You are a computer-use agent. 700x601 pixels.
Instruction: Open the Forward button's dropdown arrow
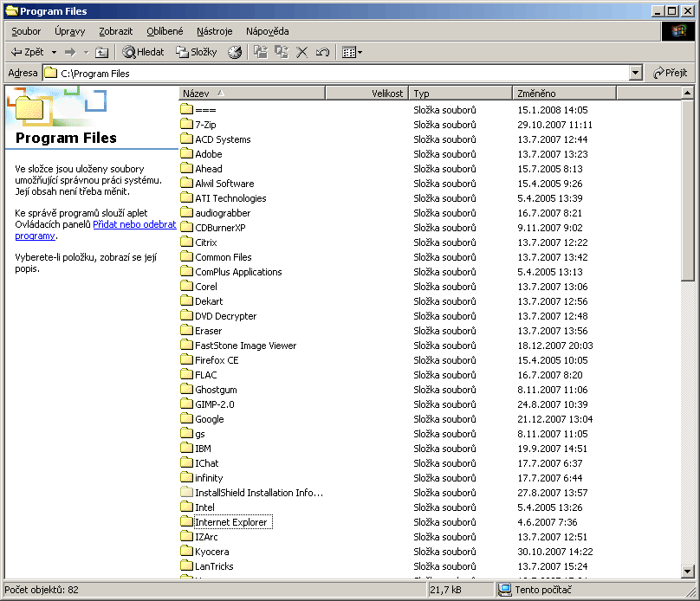86,52
